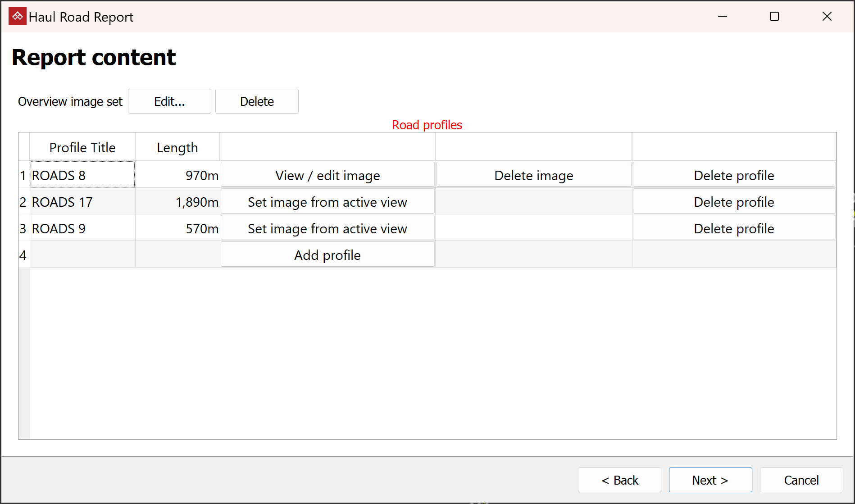Select the ROADS 8 title cell
This screenshot has width=855, height=504.
tap(82, 175)
